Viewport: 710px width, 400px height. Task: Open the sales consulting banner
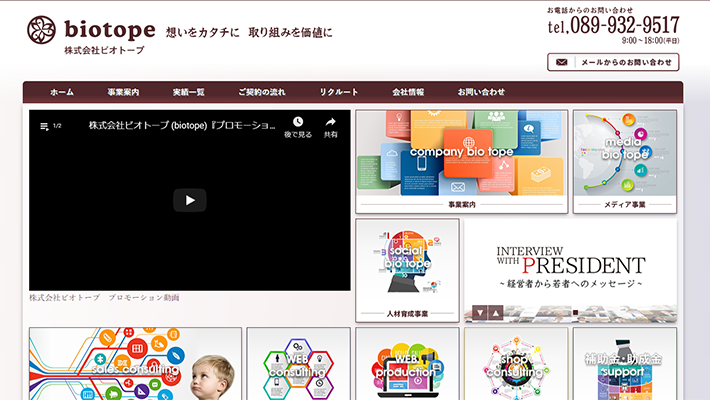(135, 364)
